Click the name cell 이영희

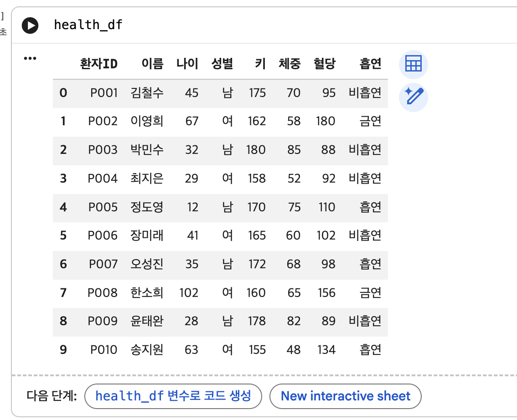[x=147, y=121]
